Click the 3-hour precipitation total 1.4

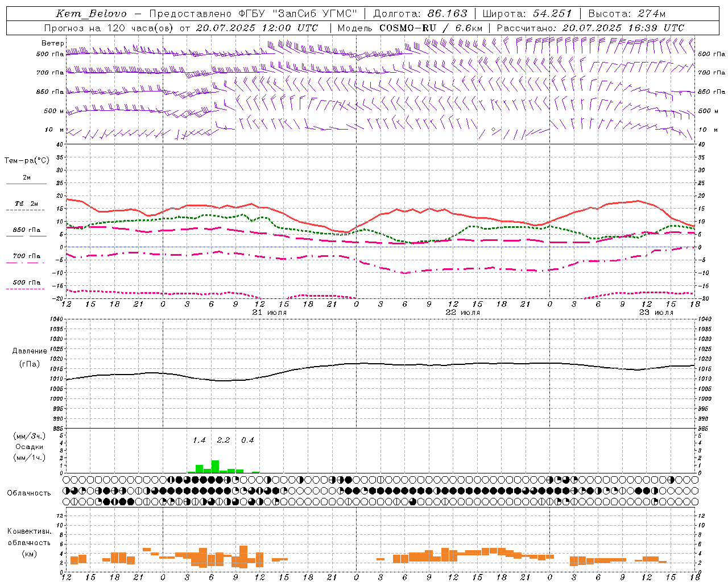(x=199, y=440)
